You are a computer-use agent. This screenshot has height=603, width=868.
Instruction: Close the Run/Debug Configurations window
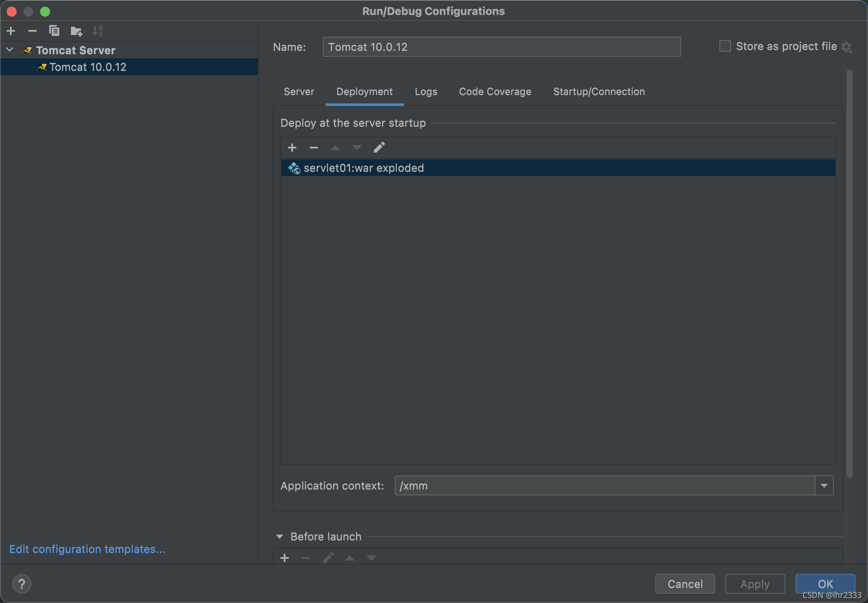[x=12, y=11]
